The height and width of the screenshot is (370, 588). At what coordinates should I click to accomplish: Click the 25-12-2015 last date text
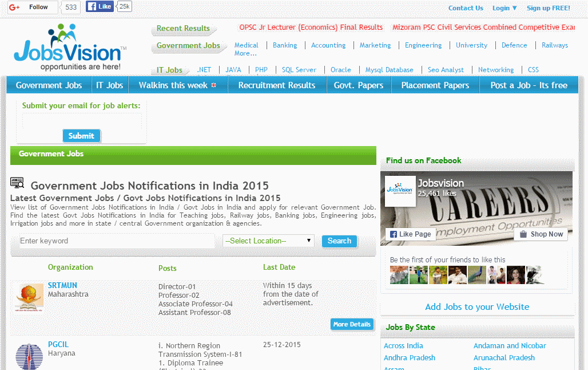tap(281, 344)
